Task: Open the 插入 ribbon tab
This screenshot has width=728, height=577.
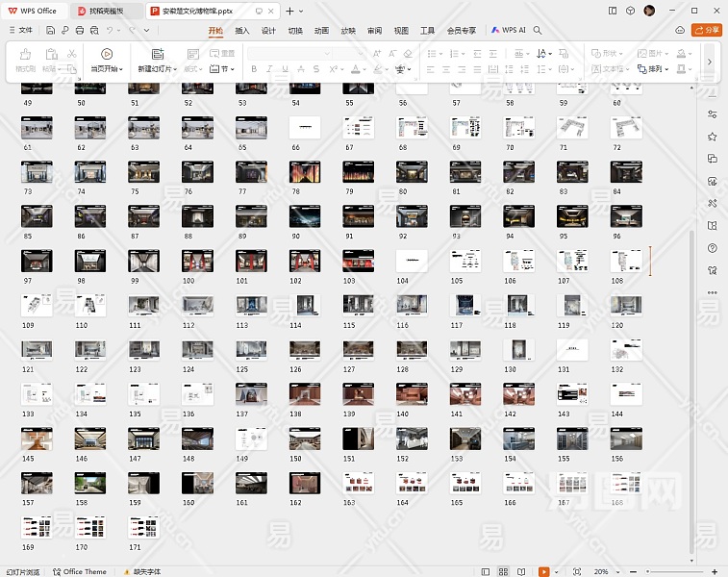Action: (x=242, y=30)
